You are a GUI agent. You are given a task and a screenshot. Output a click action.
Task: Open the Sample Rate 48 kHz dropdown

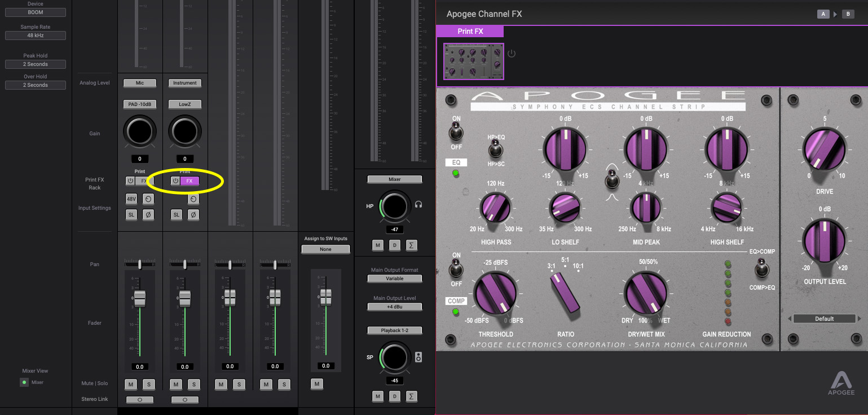click(36, 36)
